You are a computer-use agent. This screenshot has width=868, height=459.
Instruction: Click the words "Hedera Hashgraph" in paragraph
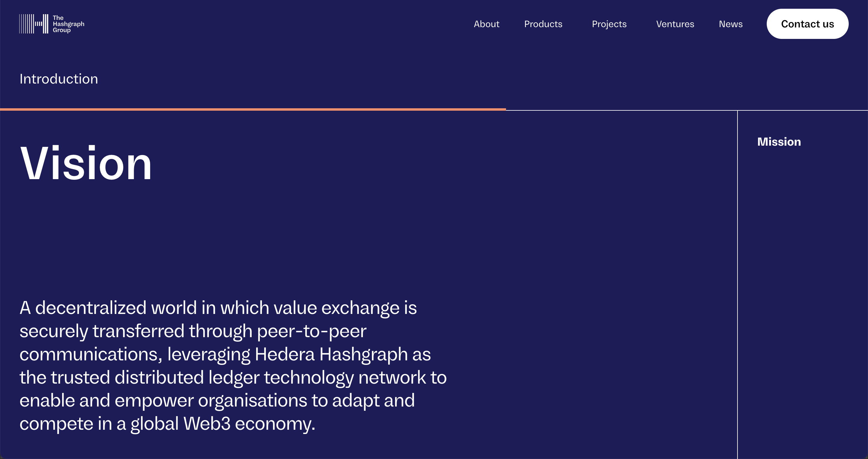[x=331, y=354]
